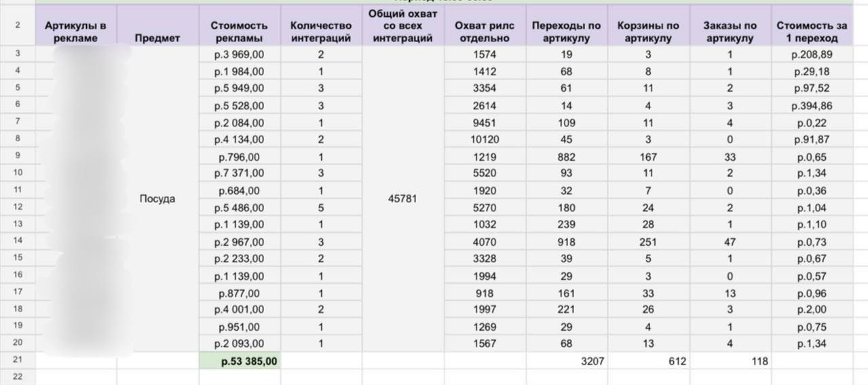This screenshot has width=868, height=385.
Task: Click the integrations cell with value 5
Action: [x=321, y=208]
